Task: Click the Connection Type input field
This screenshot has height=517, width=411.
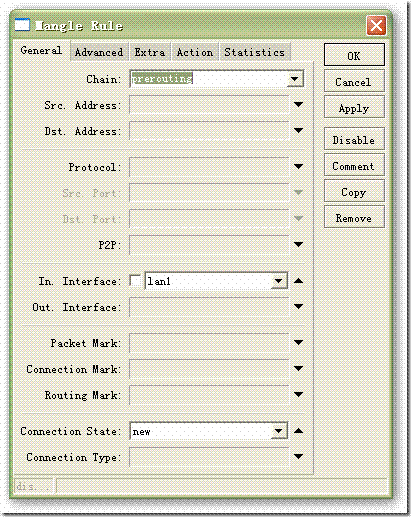Action: [x=209, y=457]
